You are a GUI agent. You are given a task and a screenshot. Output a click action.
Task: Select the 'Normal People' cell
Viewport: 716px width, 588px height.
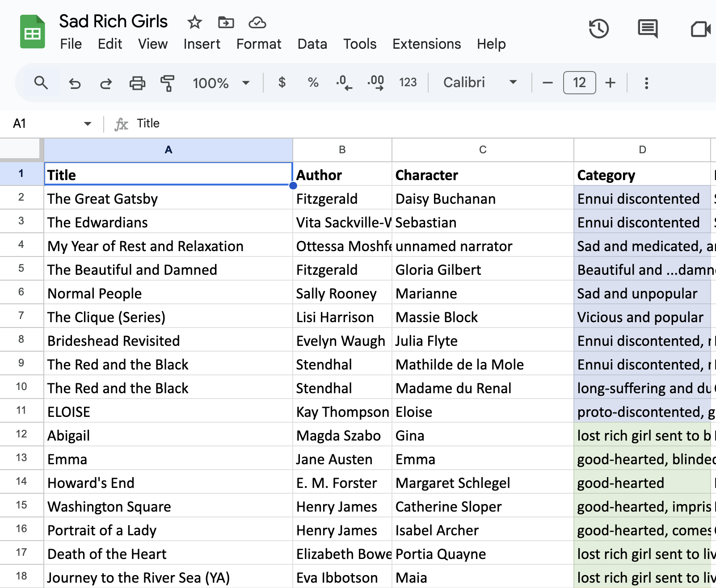click(168, 293)
